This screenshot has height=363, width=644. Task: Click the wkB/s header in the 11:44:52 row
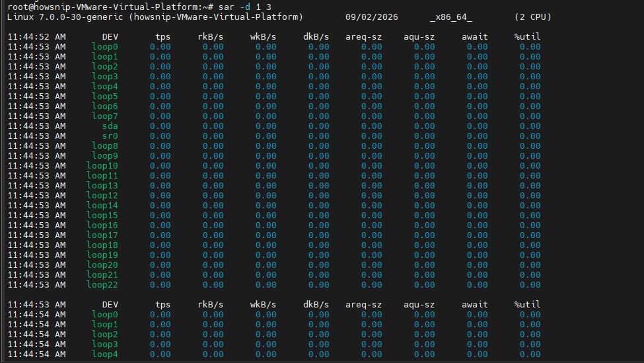[x=264, y=36]
